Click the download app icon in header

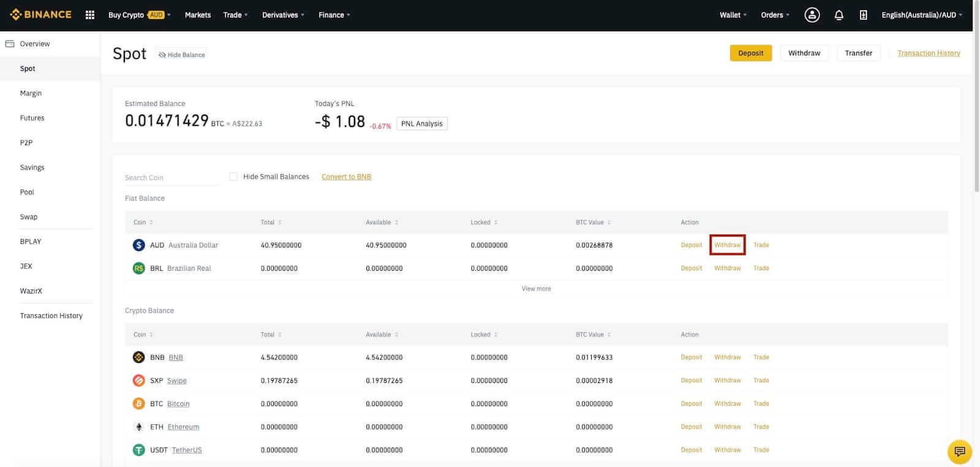(863, 15)
